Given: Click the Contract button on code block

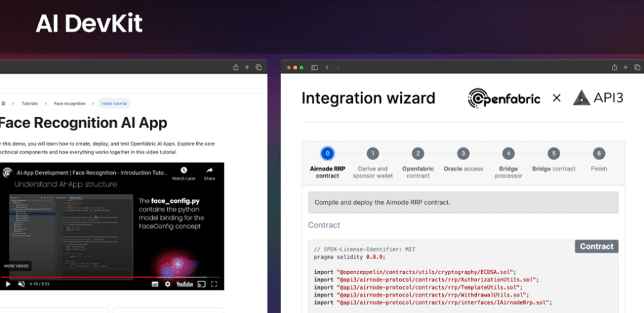Looking at the screenshot, I should 596,246.
